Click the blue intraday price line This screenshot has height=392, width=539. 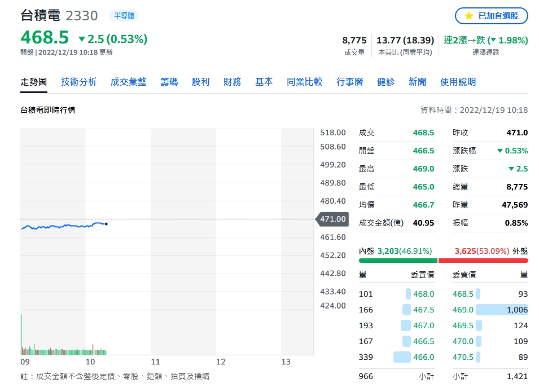[x=64, y=226]
